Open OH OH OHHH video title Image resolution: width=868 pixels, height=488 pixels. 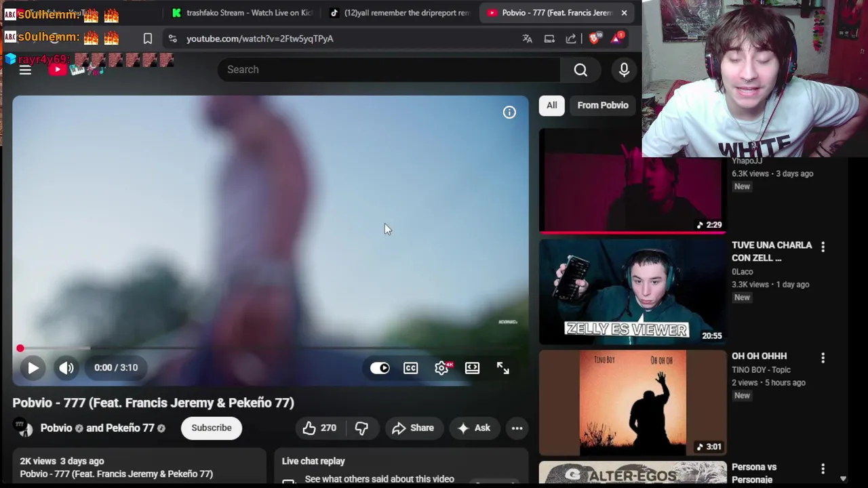[759, 356]
